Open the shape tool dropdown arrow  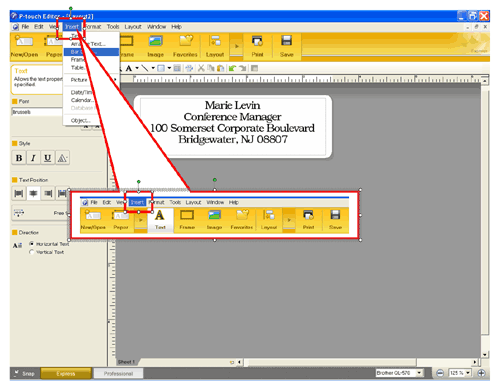(x=169, y=69)
